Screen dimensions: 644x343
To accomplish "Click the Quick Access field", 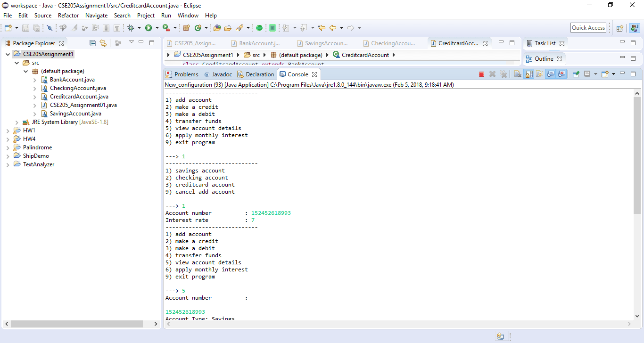I will 588,28.
